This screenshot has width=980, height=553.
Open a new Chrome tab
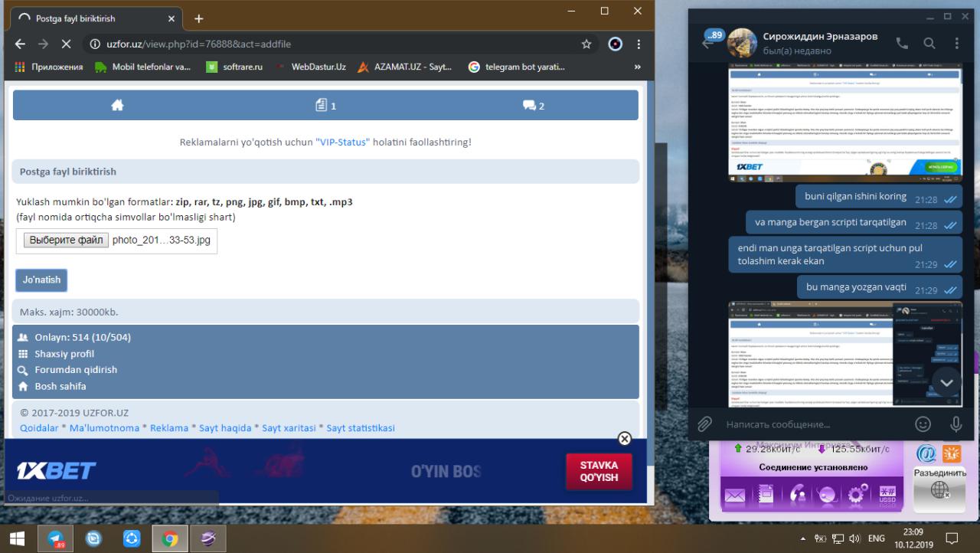point(199,18)
